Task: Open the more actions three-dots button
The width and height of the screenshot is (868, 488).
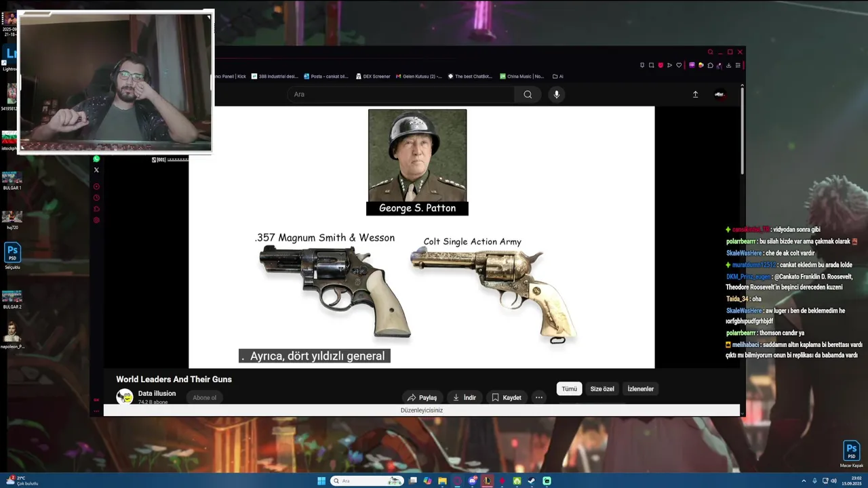Action: (x=539, y=397)
